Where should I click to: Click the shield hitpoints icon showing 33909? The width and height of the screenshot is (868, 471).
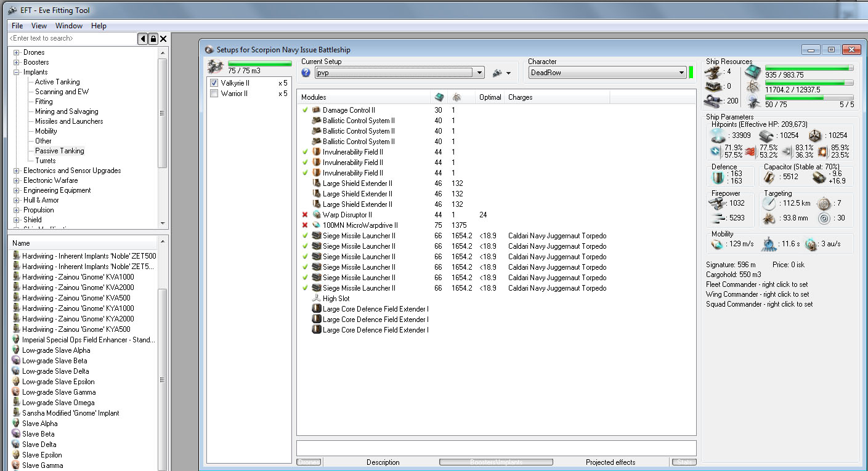pyautogui.click(x=718, y=135)
